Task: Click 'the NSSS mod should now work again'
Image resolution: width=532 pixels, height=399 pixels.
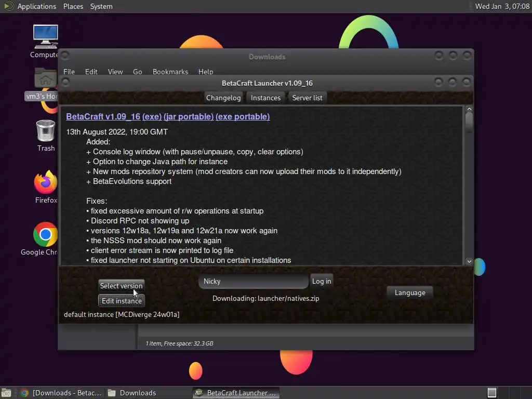Action: click(154, 241)
